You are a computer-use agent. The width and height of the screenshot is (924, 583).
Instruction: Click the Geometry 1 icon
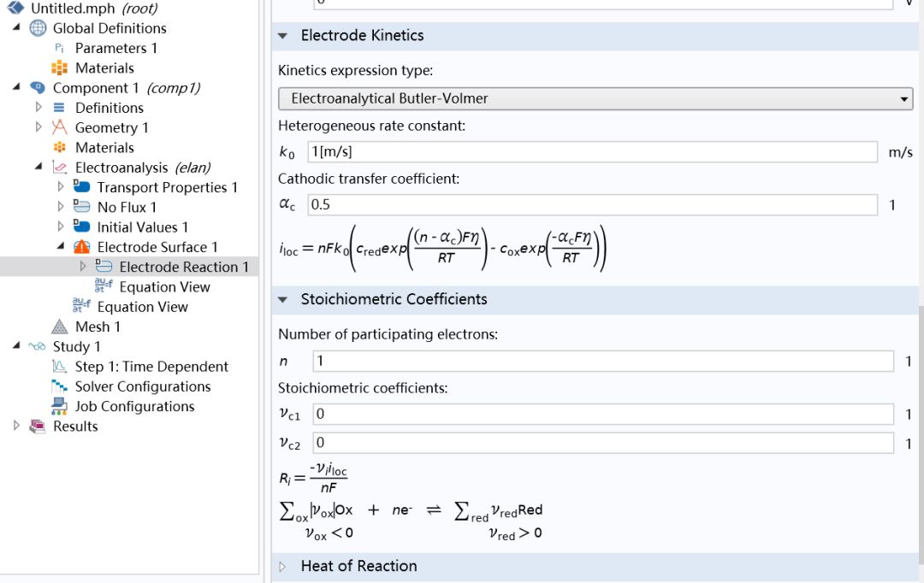(x=59, y=127)
